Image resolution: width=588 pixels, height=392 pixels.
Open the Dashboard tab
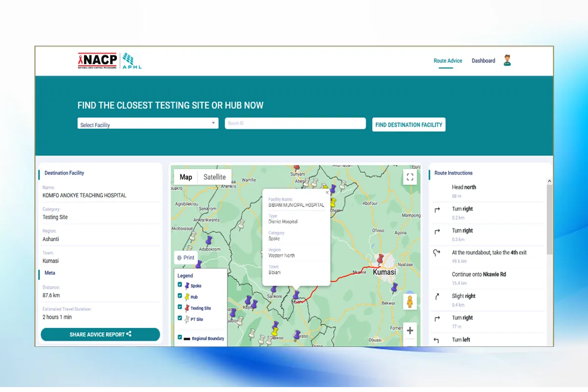[483, 61]
